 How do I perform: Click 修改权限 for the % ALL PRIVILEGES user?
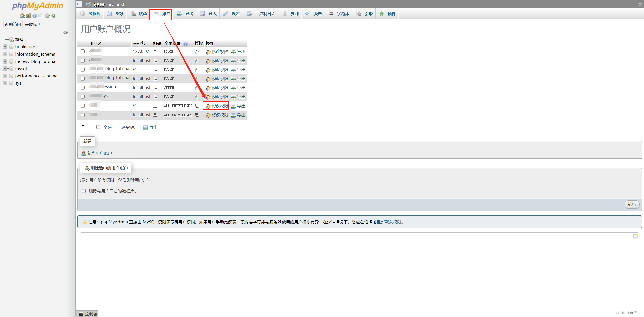[220, 106]
